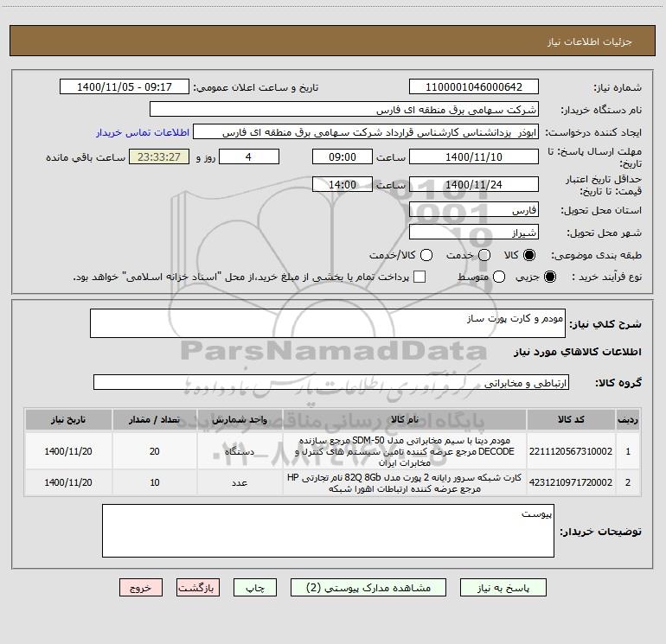Viewport: 666px width, 644px height.
Task: Select the خدمت radio button
Action: point(484,255)
